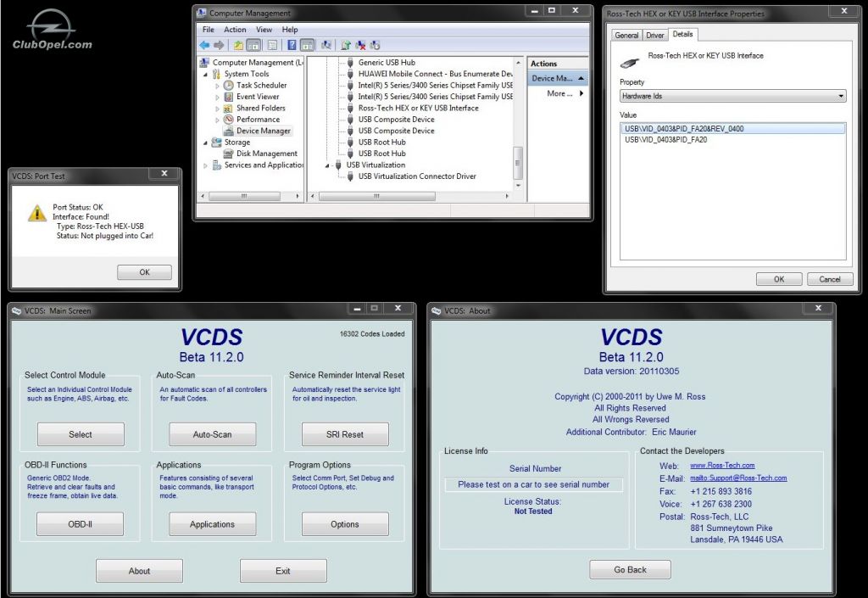The image size is (868, 598).
Task: Click the Computer Management root node icon
Action: pos(205,63)
